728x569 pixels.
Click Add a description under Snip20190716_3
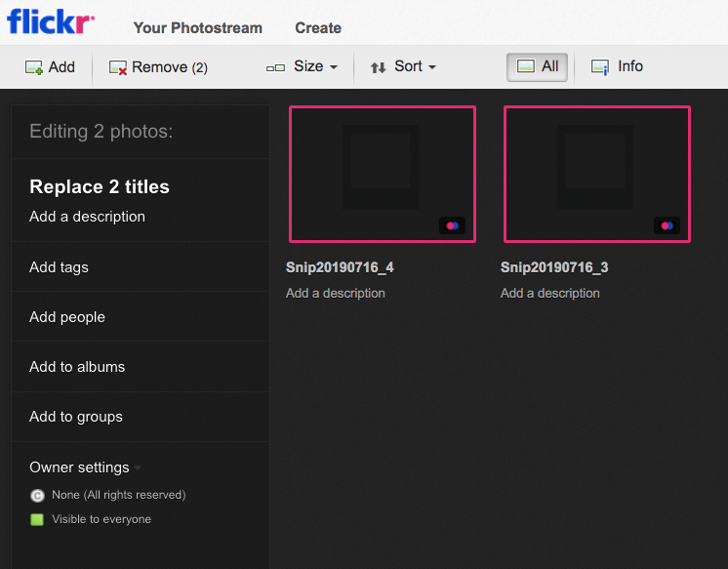(549, 293)
